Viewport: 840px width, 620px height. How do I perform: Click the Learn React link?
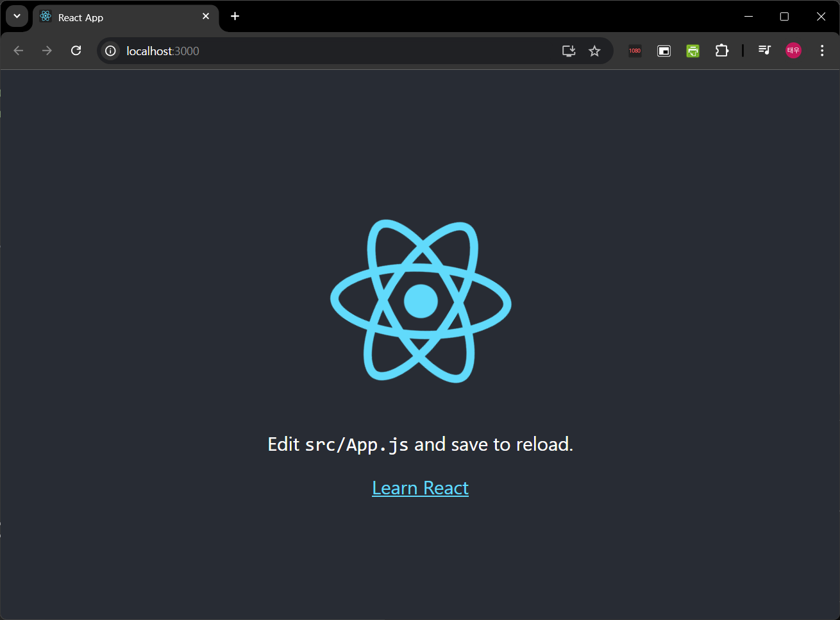click(x=421, y=488)
